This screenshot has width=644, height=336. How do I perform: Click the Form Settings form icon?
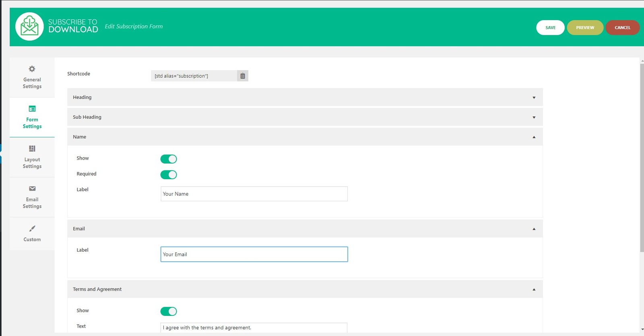click(32, 109)
